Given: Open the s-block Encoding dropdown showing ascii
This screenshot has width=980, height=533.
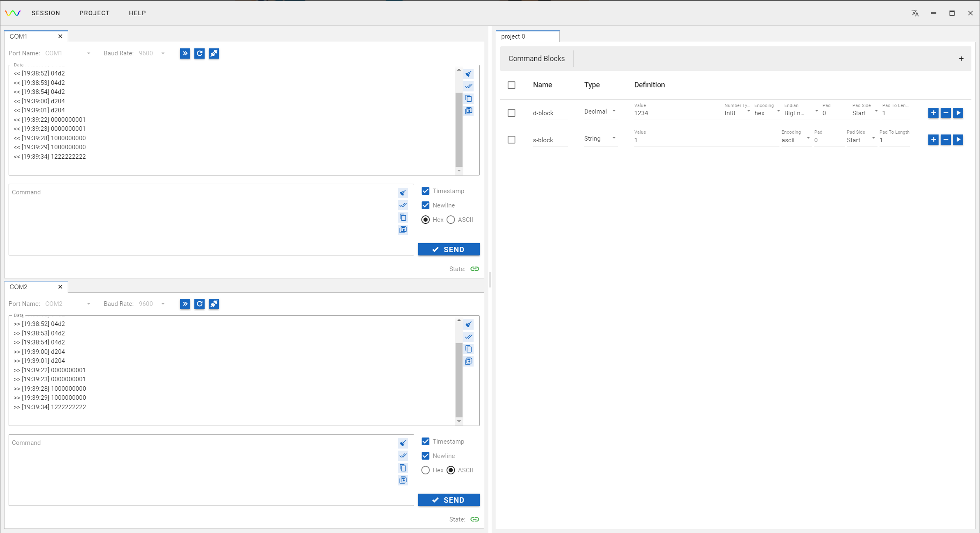Looking at the screenshot, I should pos(795,140).
